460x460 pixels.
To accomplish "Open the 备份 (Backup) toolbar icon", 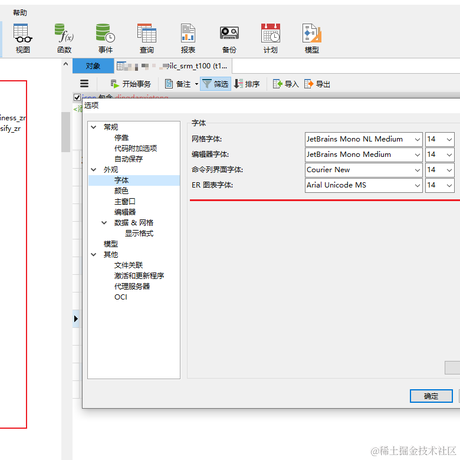I will (229, 38).
